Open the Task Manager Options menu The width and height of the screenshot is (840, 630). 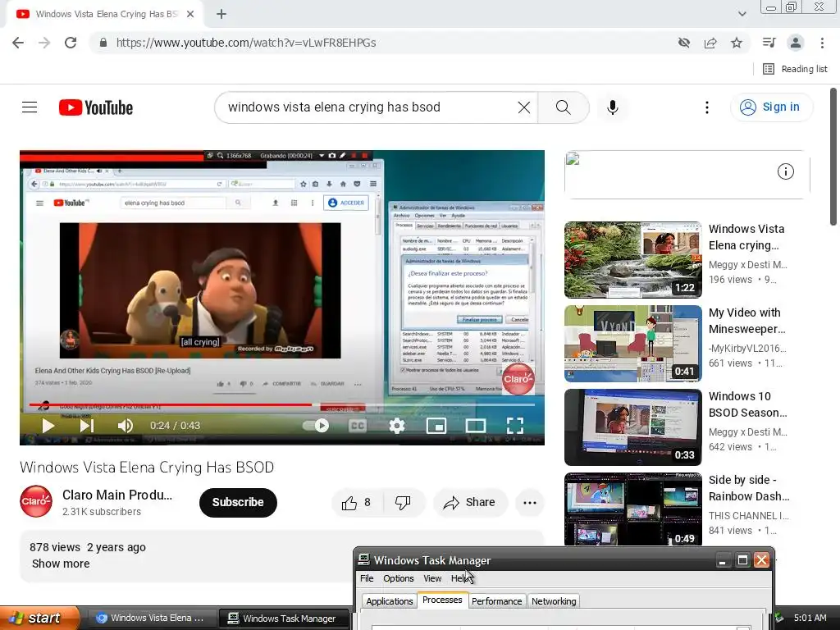point(398,578)
